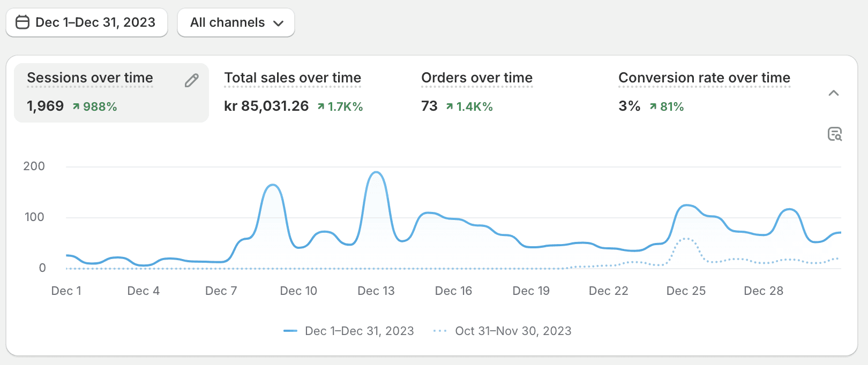Click the calendar icon in date picker
868x365 pixels.
click(x=23, y=22)
